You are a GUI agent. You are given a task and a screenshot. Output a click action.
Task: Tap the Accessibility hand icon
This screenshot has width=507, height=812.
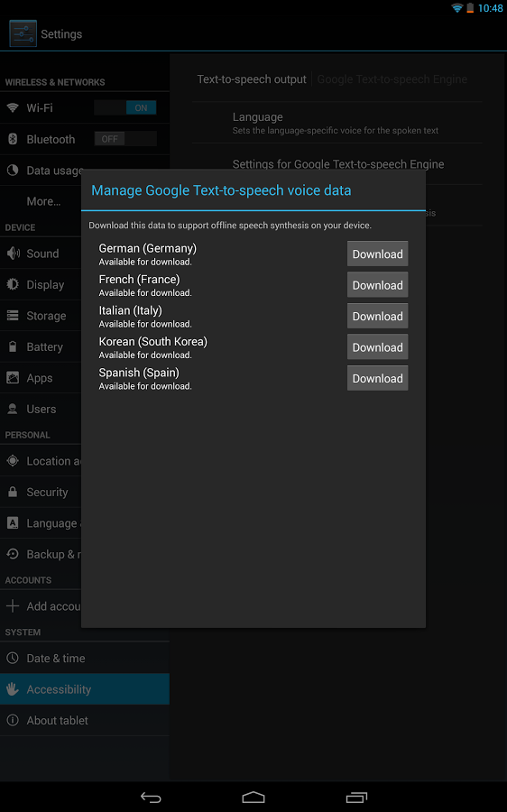point(13,689)
